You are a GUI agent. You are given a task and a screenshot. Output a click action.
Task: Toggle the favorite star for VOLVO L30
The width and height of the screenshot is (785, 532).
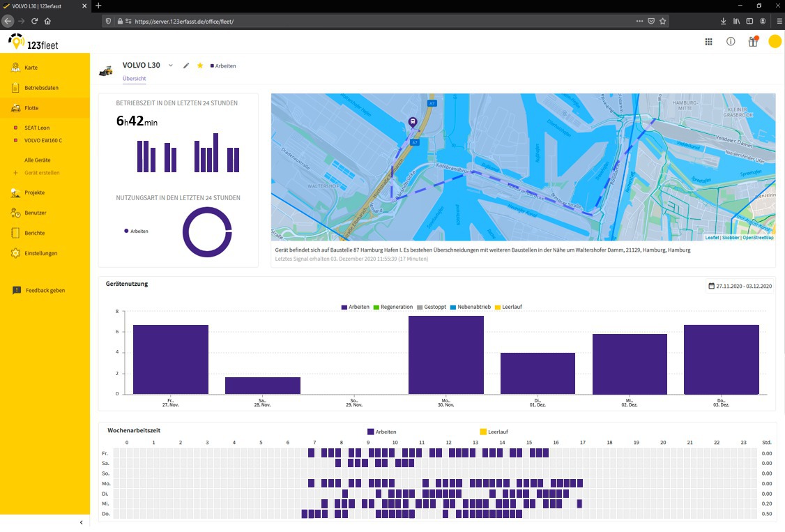[200, 66]
